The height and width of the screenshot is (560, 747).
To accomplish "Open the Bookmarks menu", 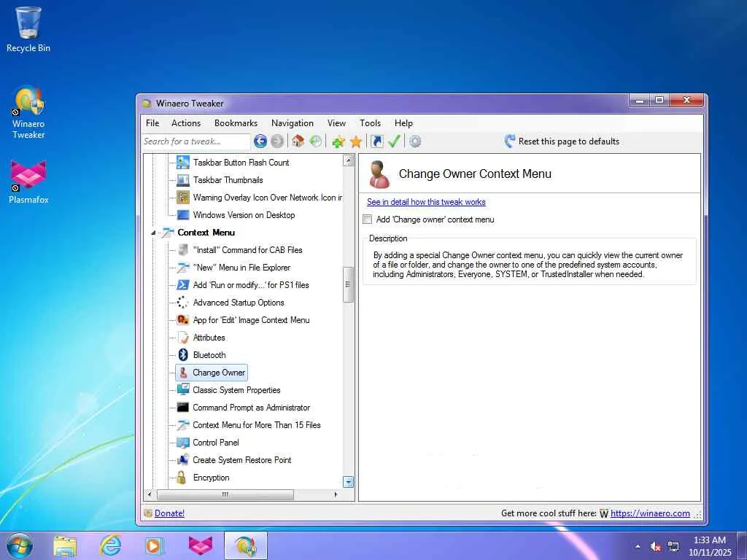I will coord(236,122).
